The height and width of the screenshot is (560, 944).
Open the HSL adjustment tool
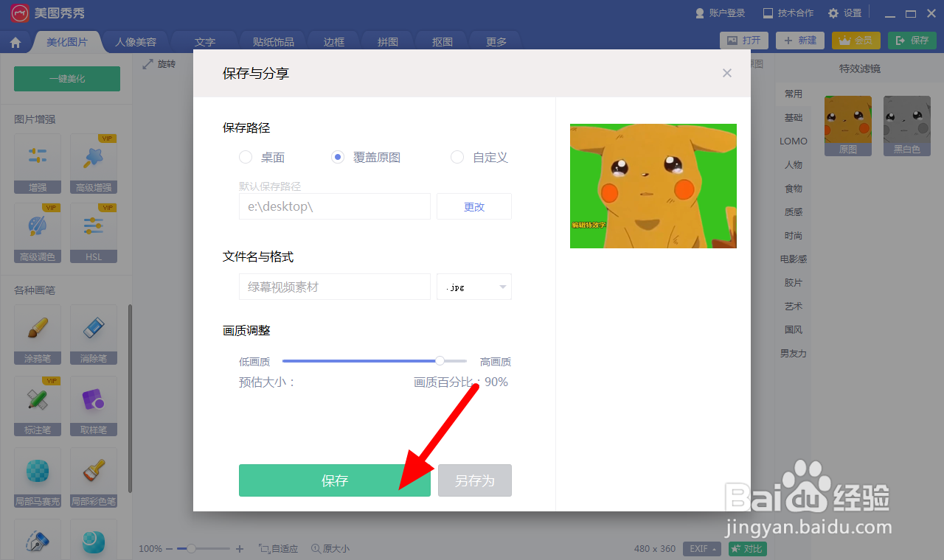click(x=94, y=234)
